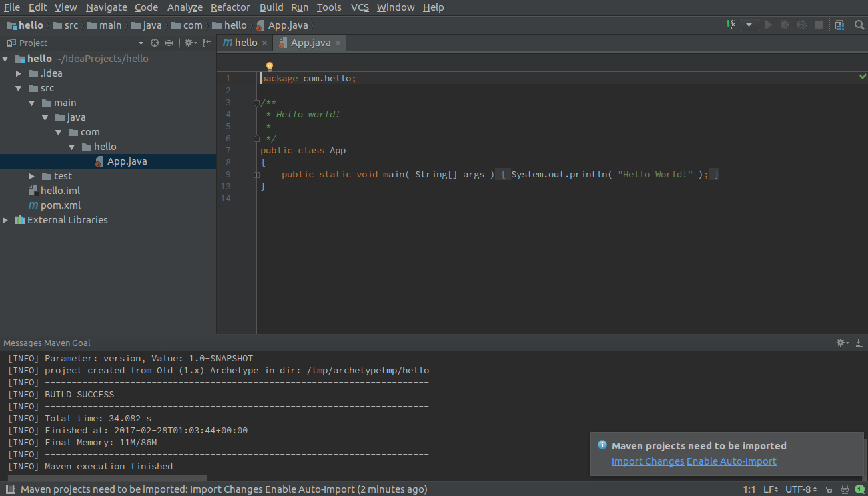868x496 pixels.
Task: Hide the Messages Maven Goal panel
Action: 859,343
